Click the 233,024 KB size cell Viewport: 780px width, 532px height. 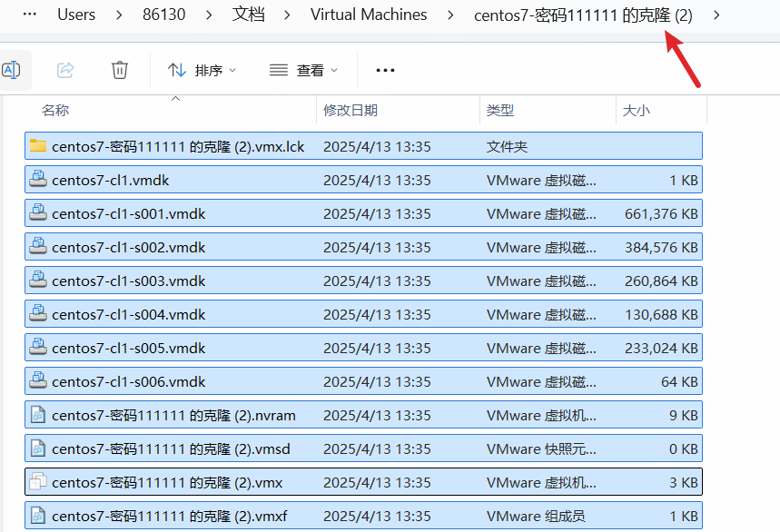[661, 348]
